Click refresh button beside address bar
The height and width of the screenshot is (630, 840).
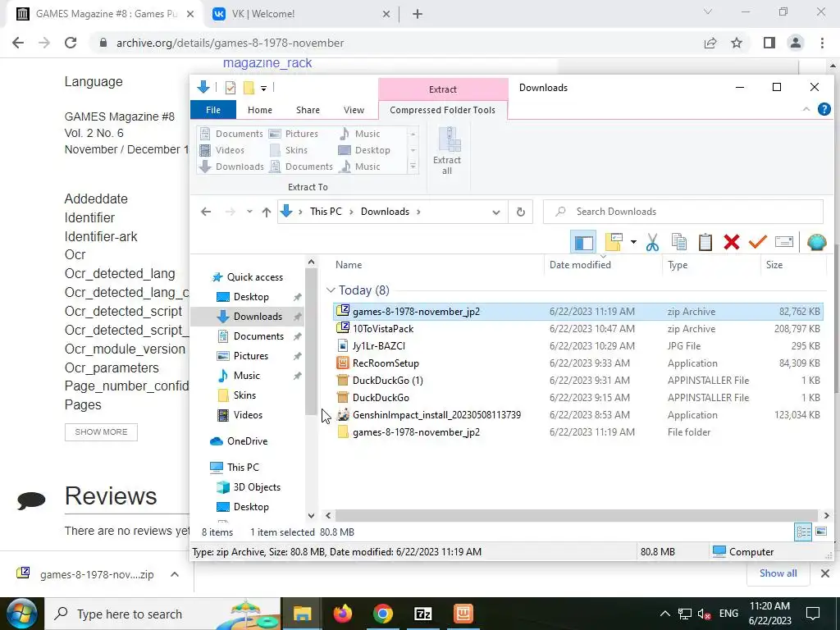520,212
